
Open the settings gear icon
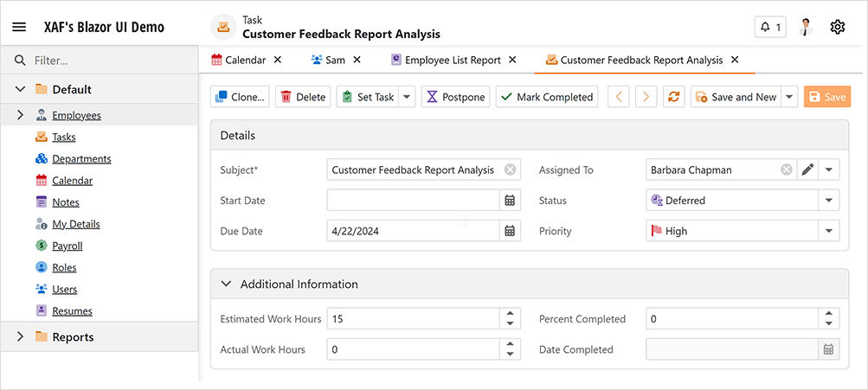[x=837, y=27]
